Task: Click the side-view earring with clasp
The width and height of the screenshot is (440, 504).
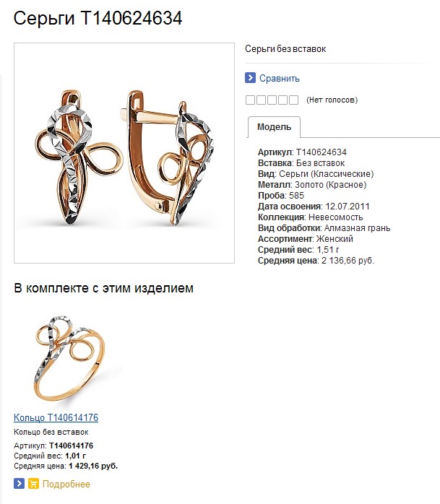Action: pyautogui.click(x=168, y=158)
